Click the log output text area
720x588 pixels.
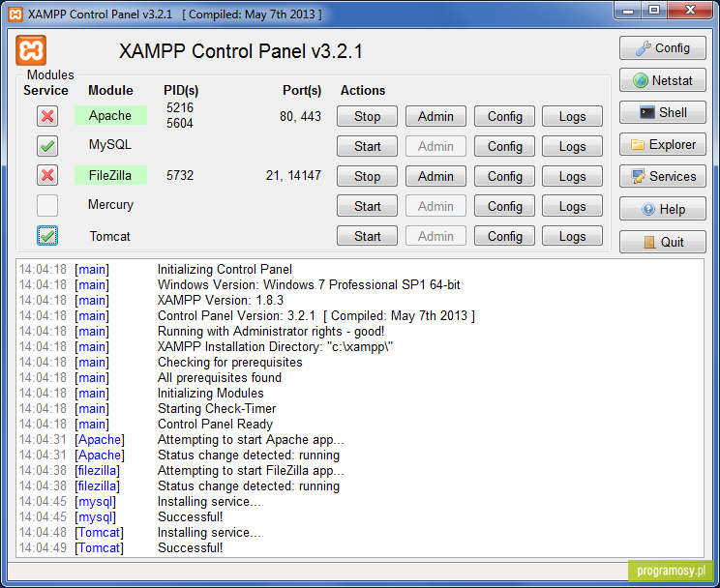(x=360, y=408)
